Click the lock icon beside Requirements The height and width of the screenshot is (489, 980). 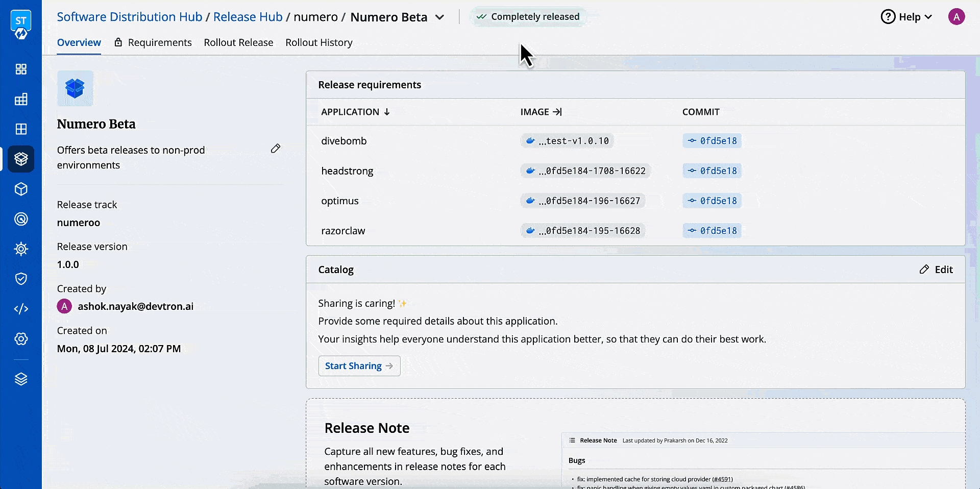[x=118, y=42]
